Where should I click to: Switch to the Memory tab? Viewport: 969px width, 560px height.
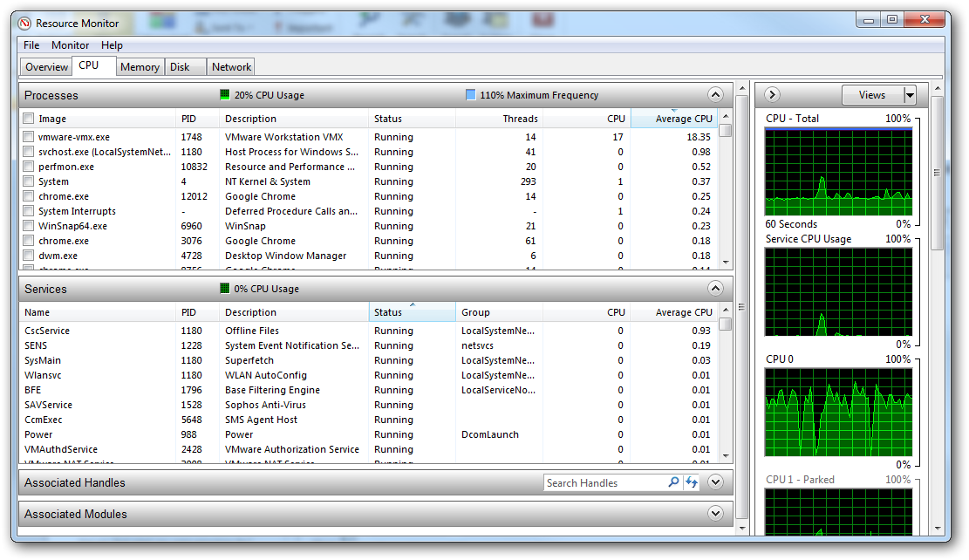tap(140, 67)
